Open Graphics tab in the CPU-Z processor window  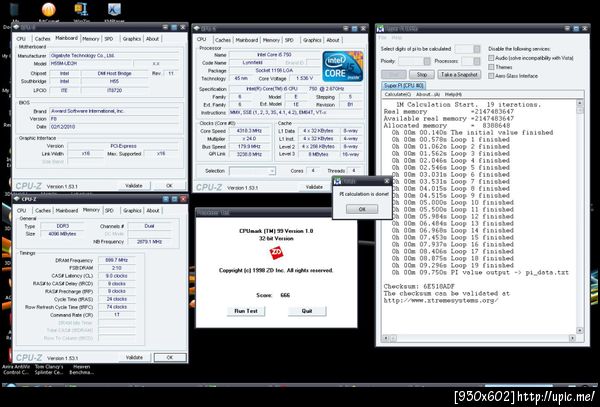click(312, 40)
